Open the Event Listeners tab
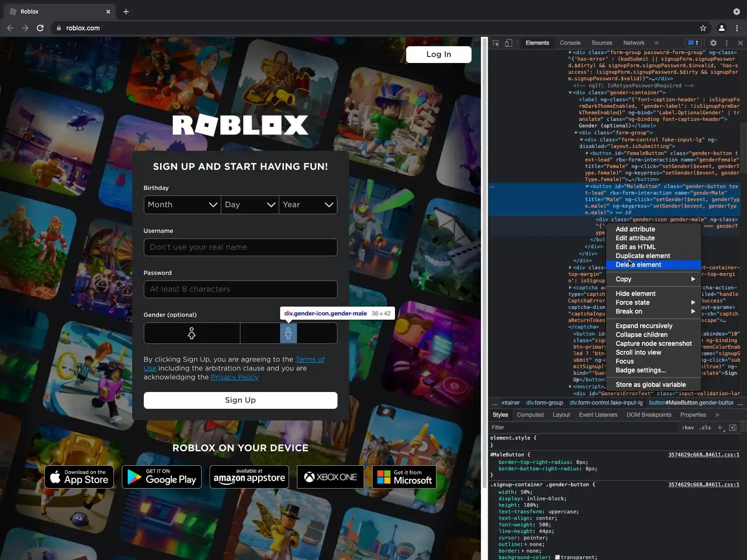 click(598, 415)
